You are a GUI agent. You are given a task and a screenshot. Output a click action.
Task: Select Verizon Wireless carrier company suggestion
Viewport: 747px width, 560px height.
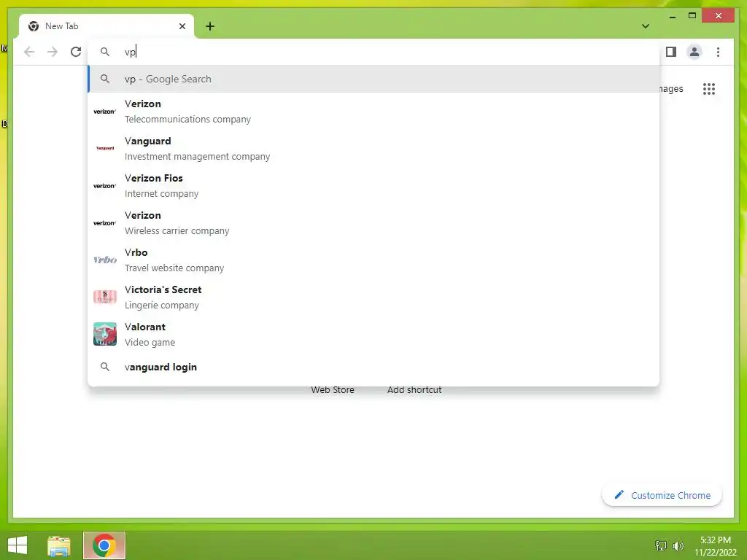click(374, 223)
